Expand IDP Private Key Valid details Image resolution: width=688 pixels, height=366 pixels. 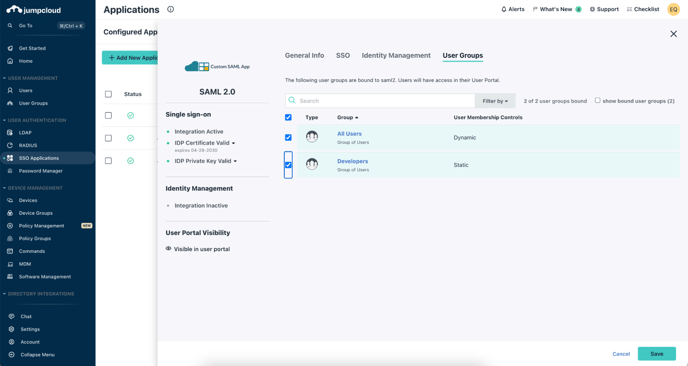(235, 161)
